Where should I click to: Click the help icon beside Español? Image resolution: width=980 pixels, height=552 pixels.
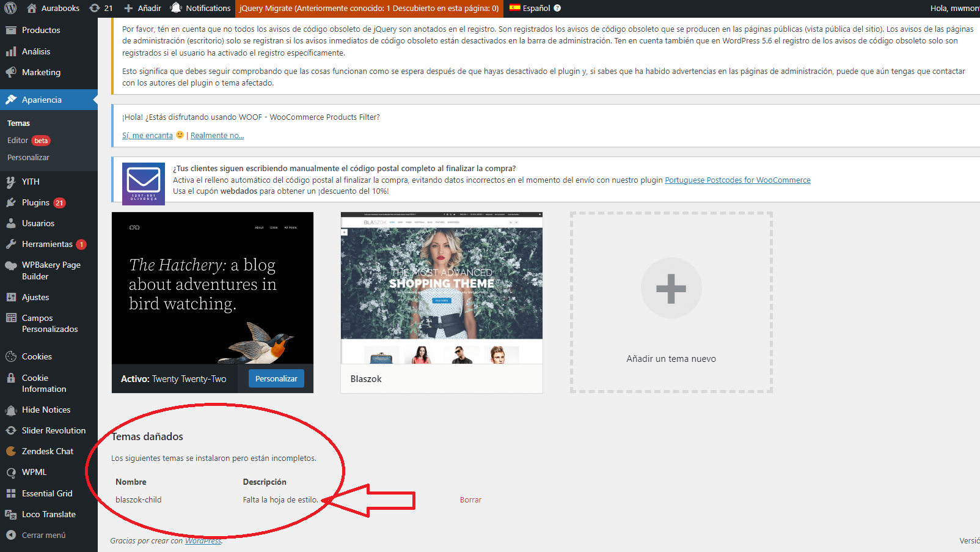tap(557, 9)
